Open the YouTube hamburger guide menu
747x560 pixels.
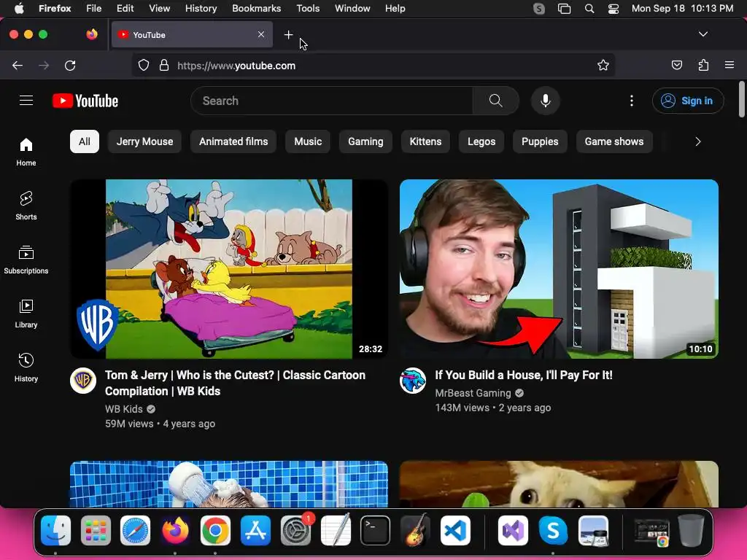click(26, 101)
